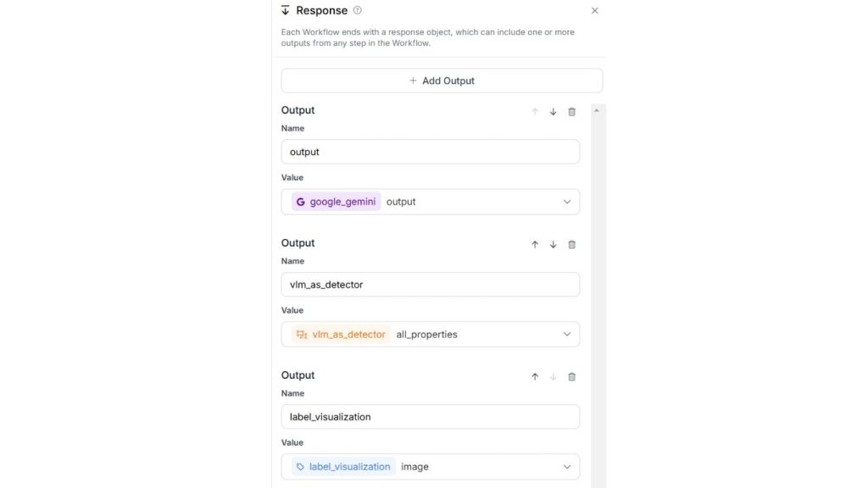Close the Response panel
This screenshot has height=488, width=868.
click(594, 11)
